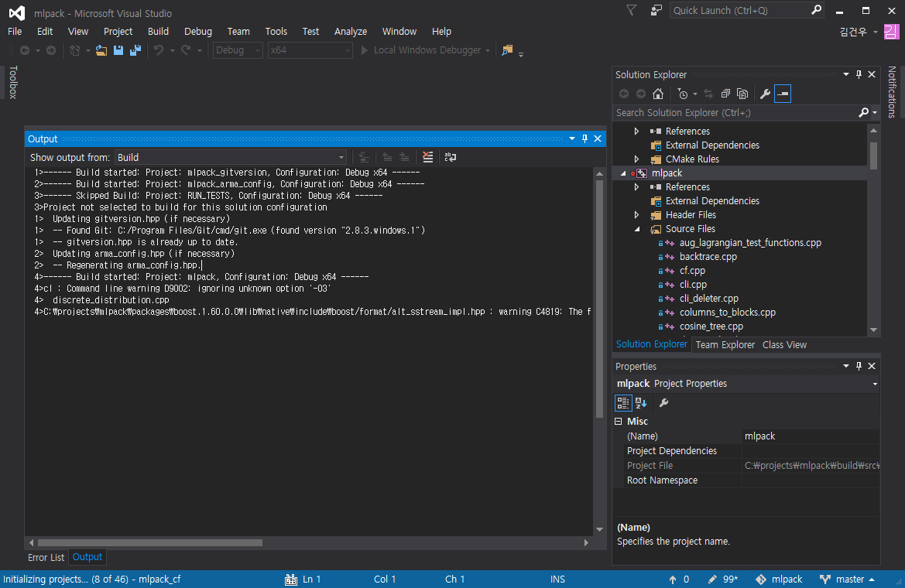The height and width of the screenshot is (588, 905).
Task: Click the Open File toolbar icon
Action: pos(101,50)
